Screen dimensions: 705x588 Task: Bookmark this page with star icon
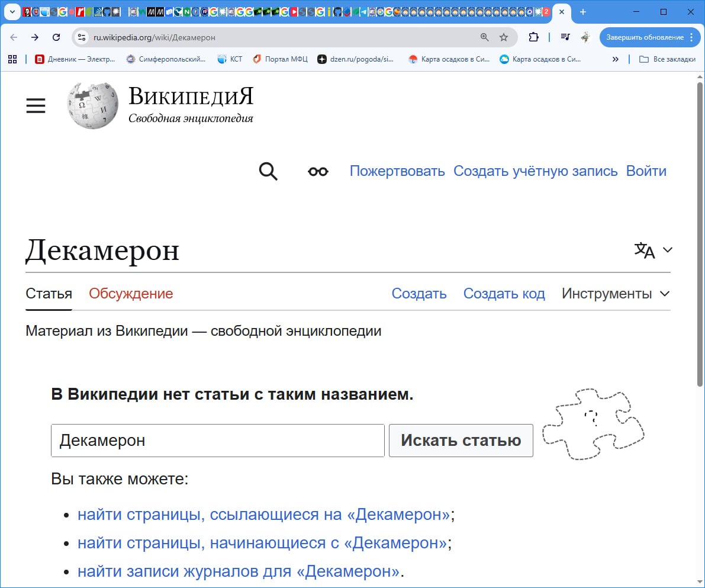click(x=504, y=37)
